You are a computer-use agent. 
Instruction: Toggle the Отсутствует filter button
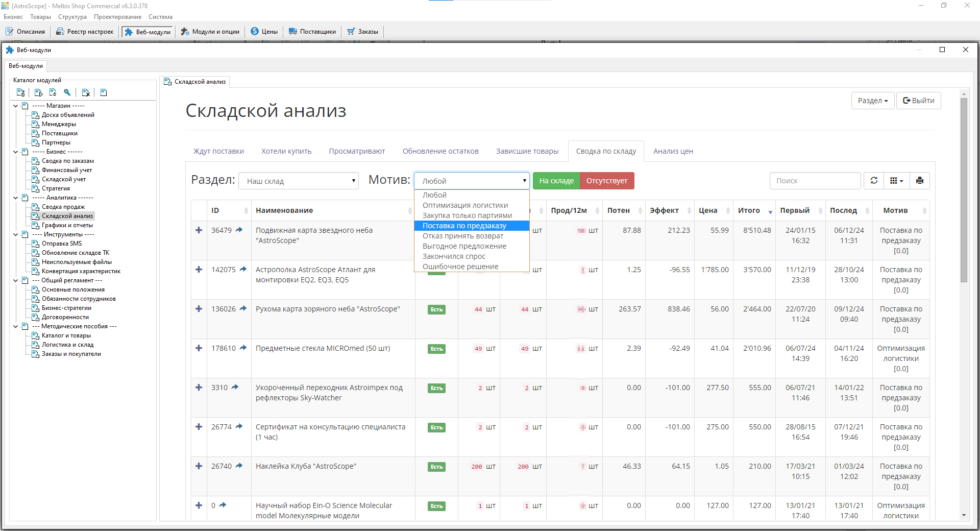point(607,181)
